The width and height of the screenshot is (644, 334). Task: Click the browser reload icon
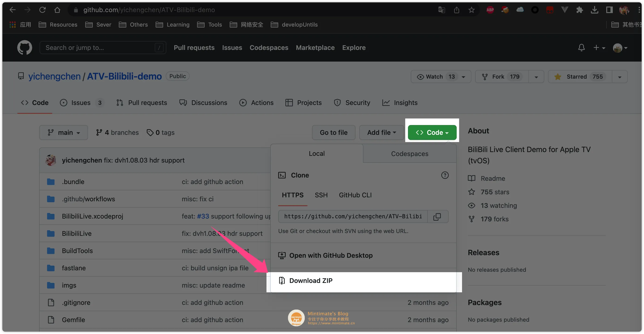(x=42, y=10)
